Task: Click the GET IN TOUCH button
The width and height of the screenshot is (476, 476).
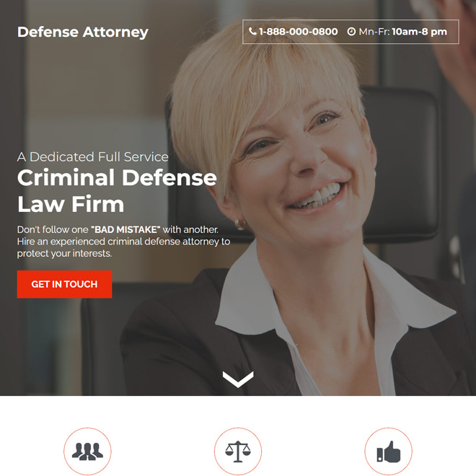Action: (x=64, y=284)
